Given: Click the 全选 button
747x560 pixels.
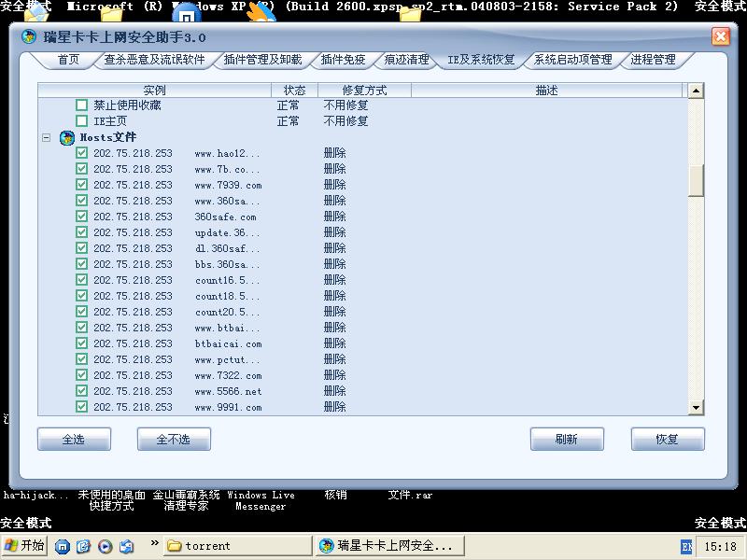Looking at the screenshot, I should [74, 439].
